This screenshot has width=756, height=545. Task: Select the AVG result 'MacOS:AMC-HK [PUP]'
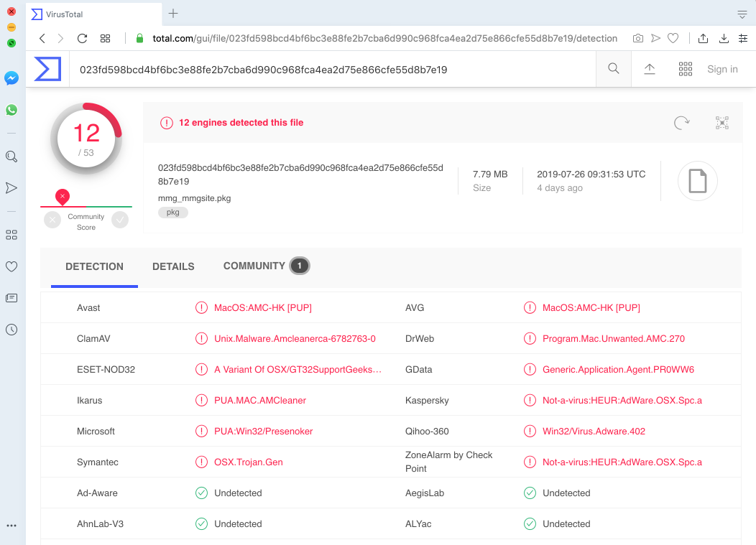591,307
